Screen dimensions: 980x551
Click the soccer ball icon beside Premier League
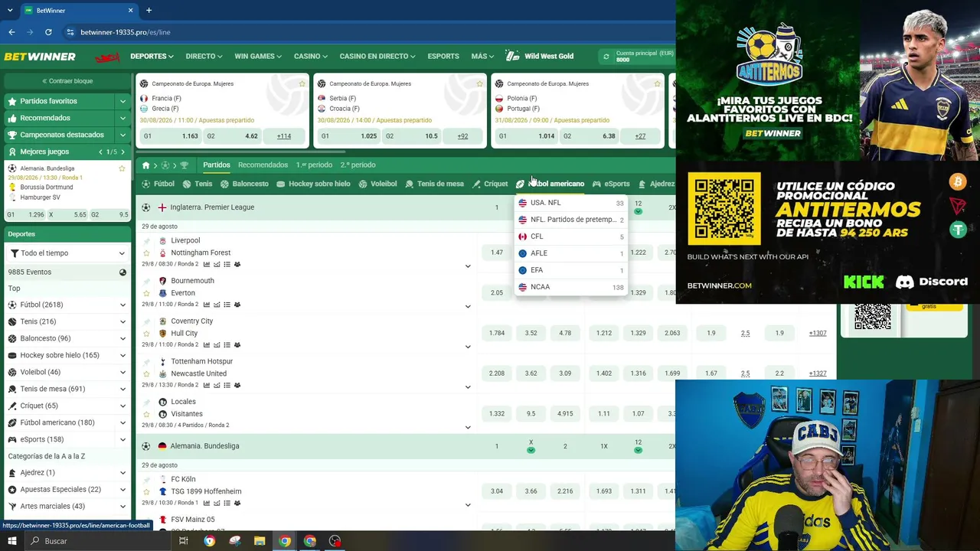coord(146,207)
